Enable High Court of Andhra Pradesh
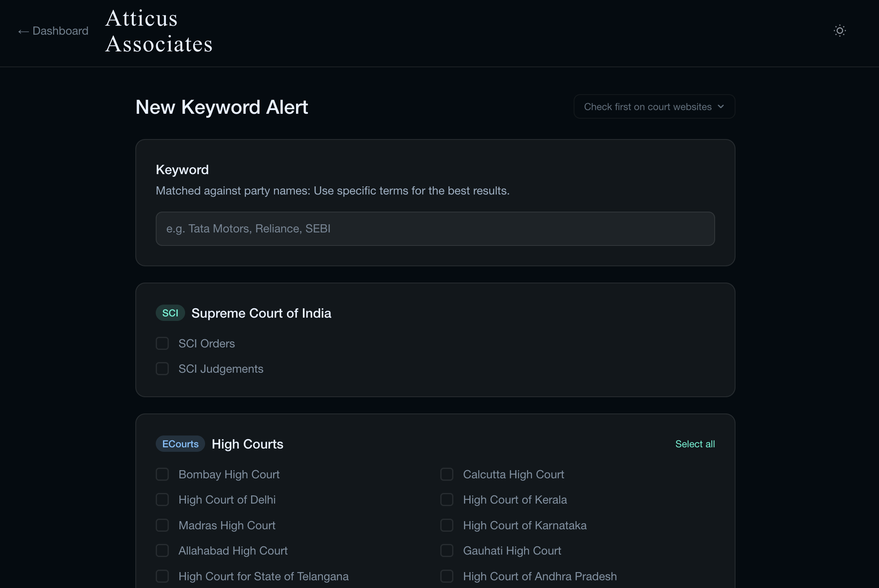Viewport: 879px width, 588px height. pyautogui.click(x=447, y=576)
